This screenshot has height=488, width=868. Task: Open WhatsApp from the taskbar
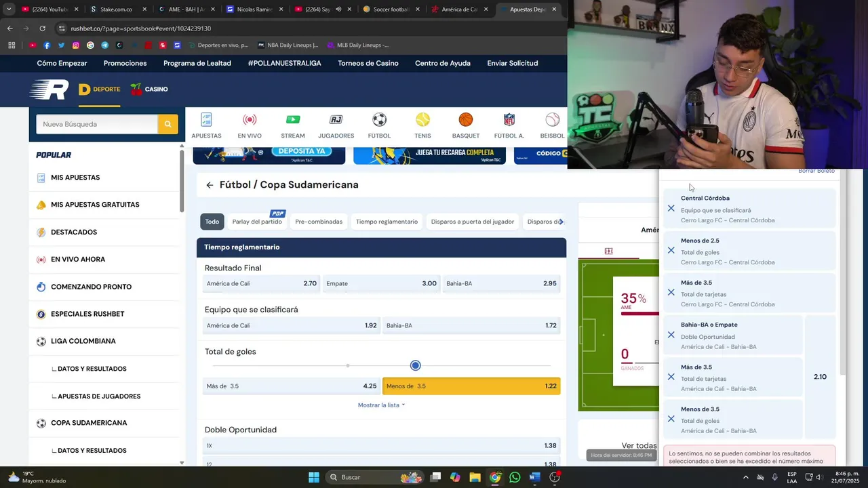click(514, 477)
